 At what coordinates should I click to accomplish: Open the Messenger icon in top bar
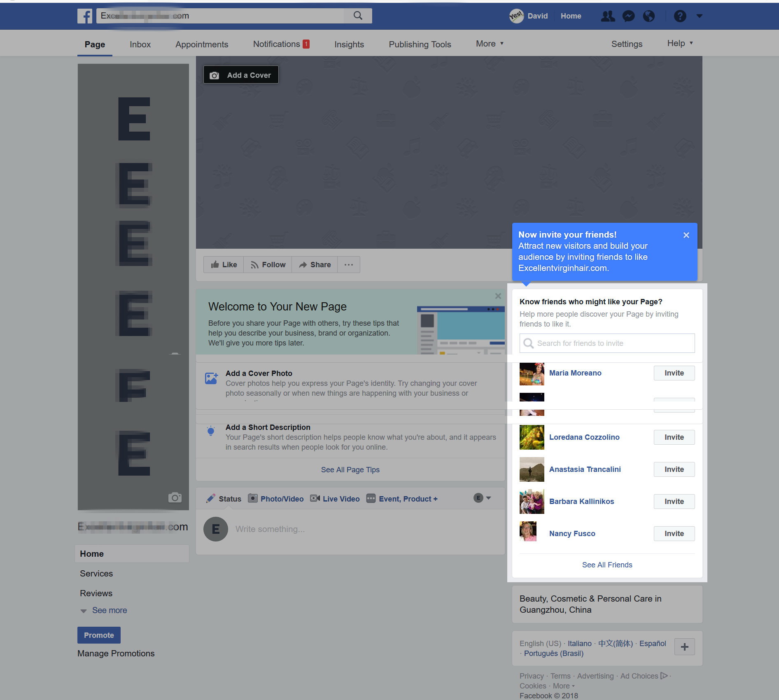(x=628, y=16)
